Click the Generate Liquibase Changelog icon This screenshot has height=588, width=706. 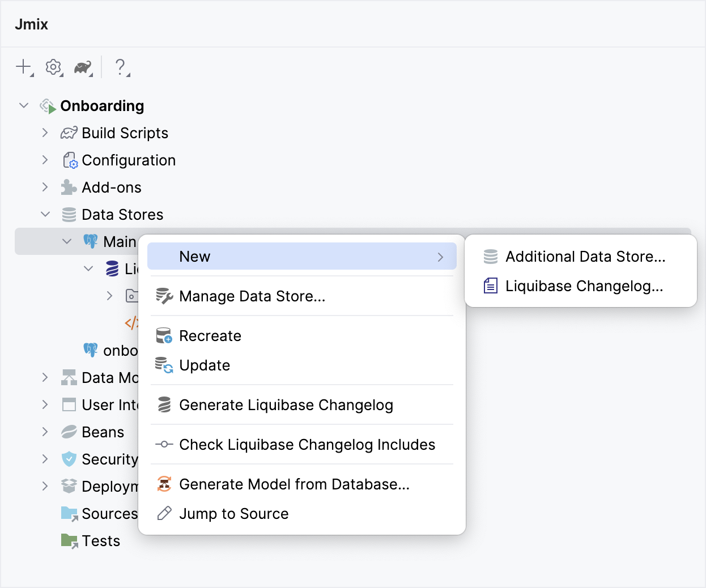164,405
